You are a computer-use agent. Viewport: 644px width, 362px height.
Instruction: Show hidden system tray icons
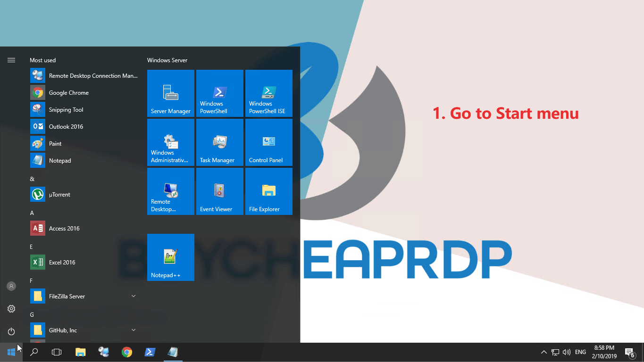(x=544, y=352)
